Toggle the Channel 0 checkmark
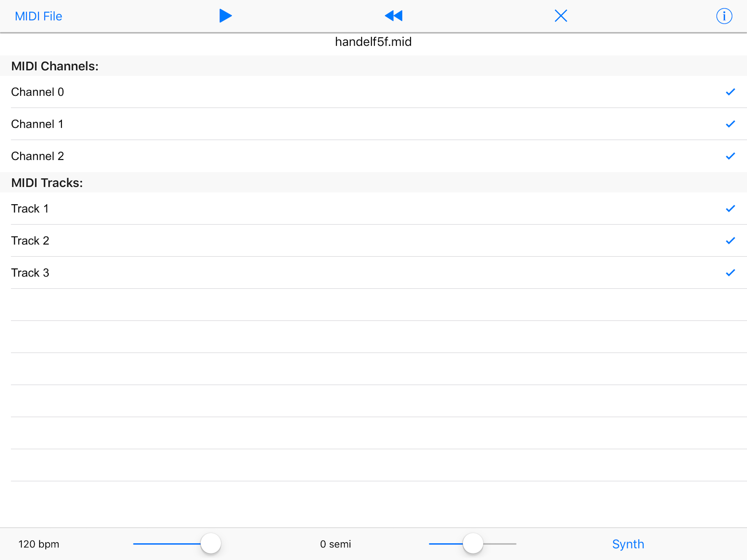Image resolution: width=747 pixels, height=560 pixels. 730,92
